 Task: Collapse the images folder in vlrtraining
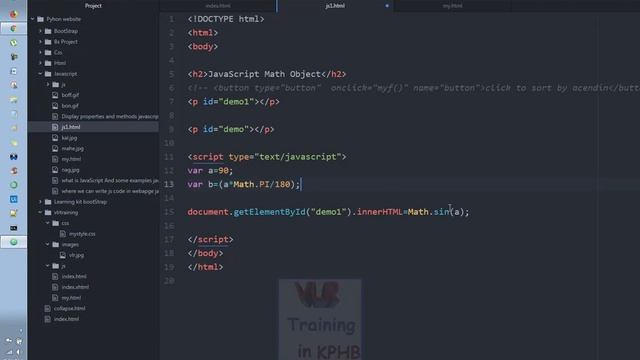click(x=48, y=244)
